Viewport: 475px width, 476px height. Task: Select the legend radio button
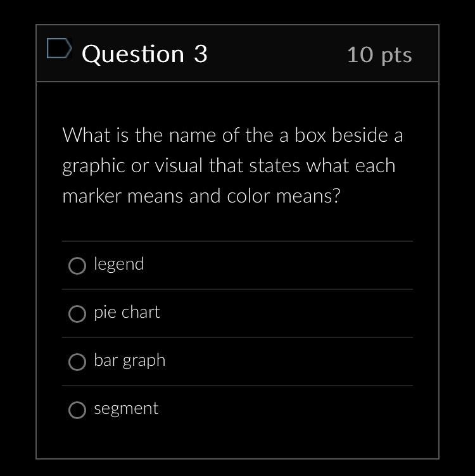point(77,266)
